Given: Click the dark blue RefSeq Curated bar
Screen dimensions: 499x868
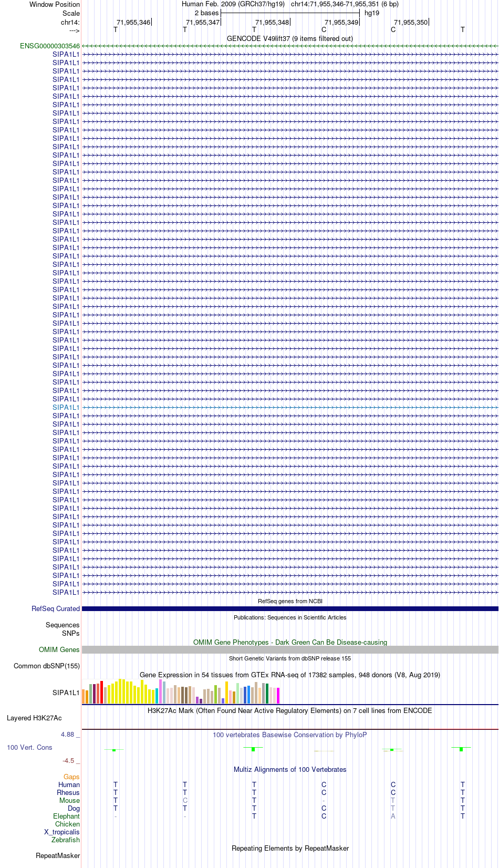Looking at the screenshot, I should [290, 609].
